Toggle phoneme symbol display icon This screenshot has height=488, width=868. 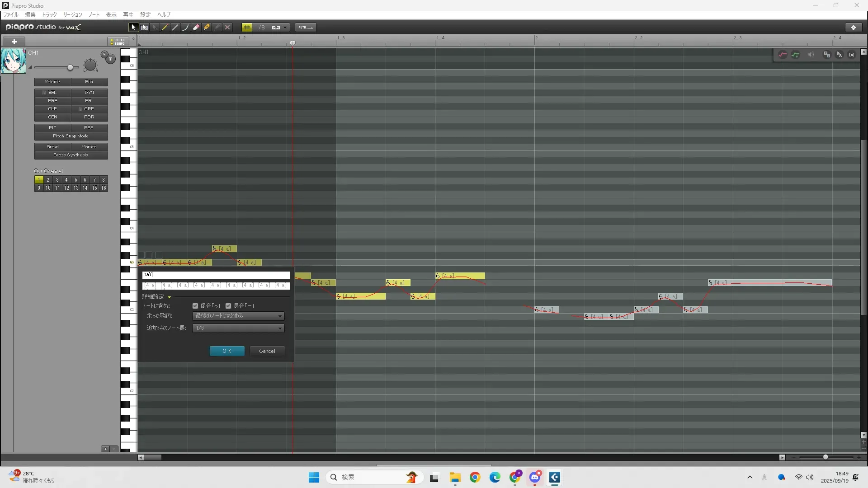852,55
